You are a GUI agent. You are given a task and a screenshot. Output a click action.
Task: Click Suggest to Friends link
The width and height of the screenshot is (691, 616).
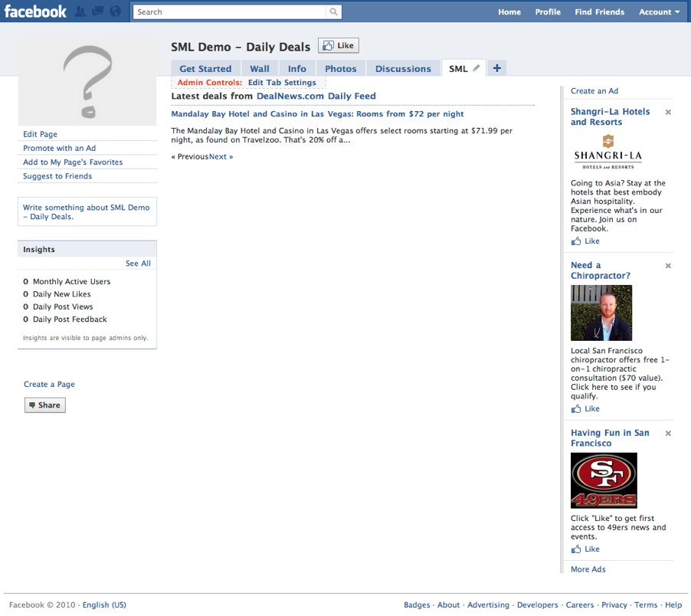(57, 175)
